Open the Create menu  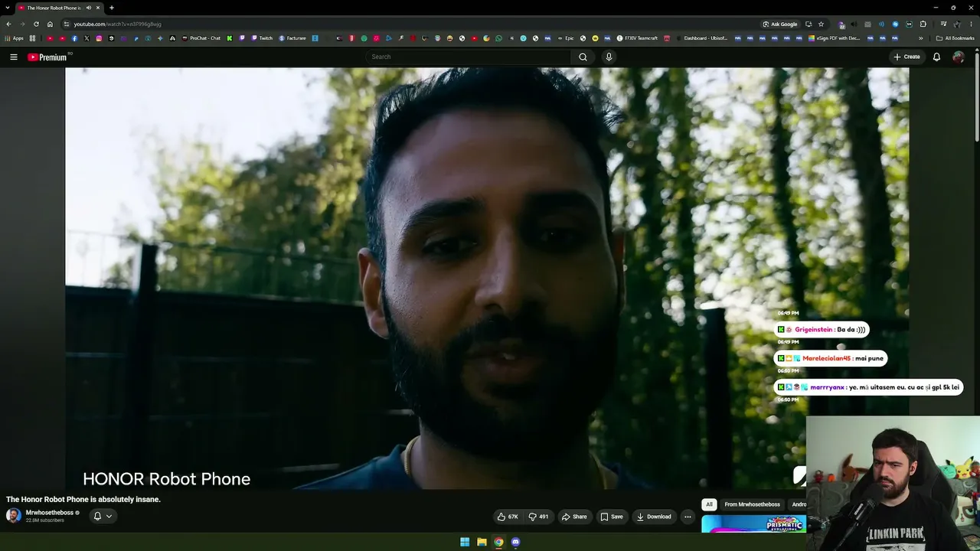906,57
